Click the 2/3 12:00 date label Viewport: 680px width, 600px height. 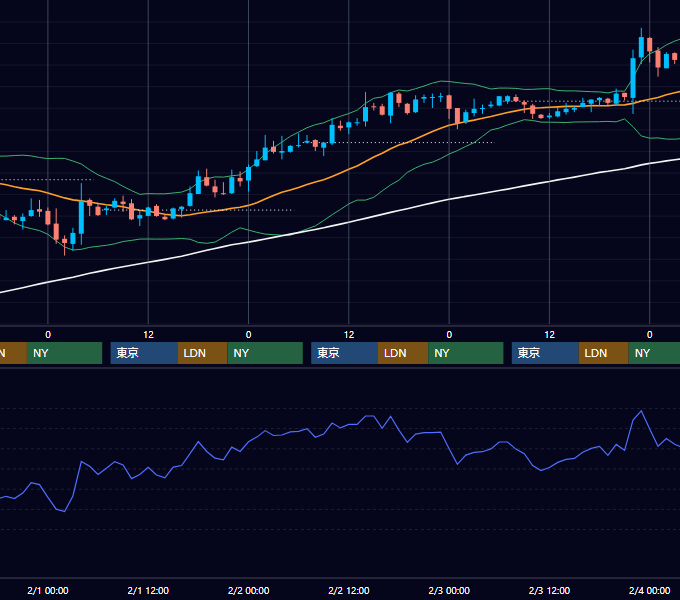point(549,590)
